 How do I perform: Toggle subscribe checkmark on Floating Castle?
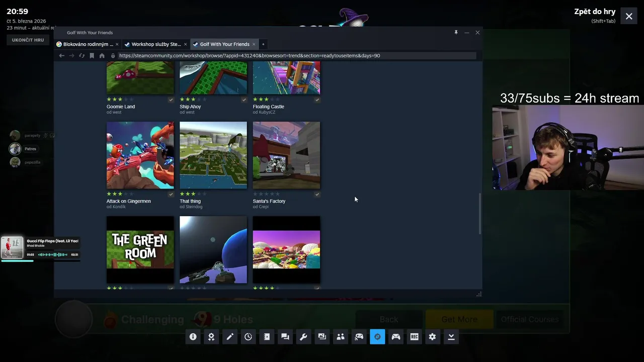point(317,100)
